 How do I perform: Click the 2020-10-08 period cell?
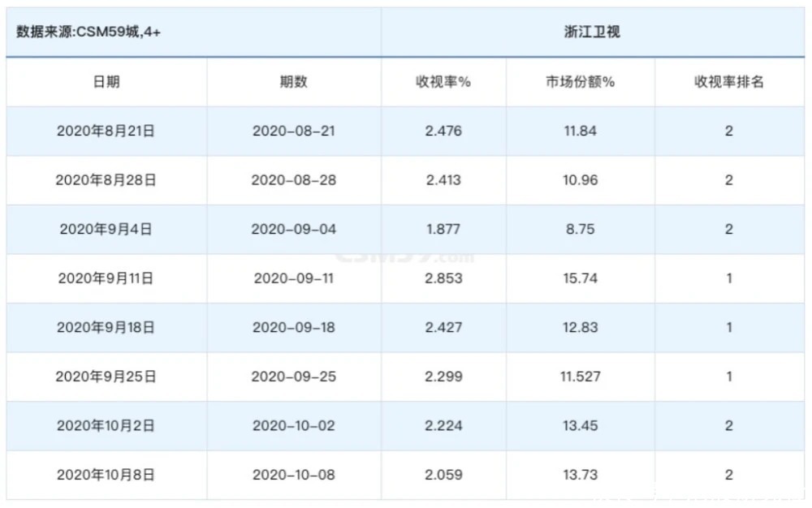point(293,475)
